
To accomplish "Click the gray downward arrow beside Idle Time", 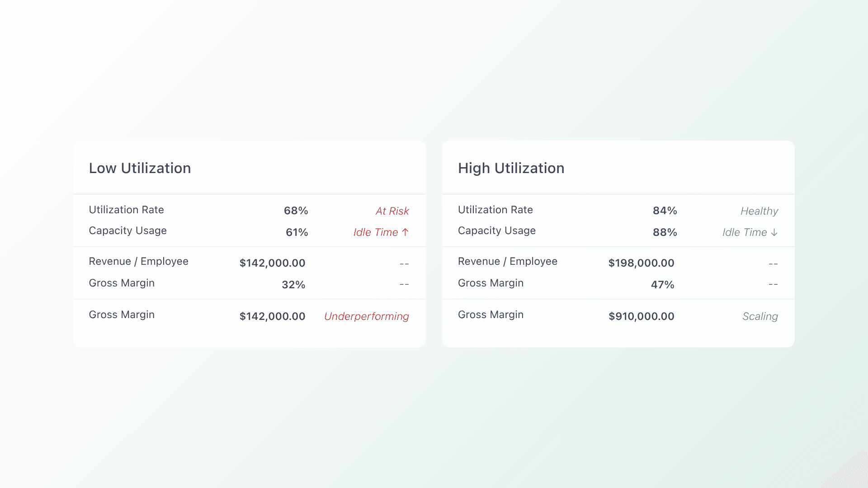I will tap(774, 232).
